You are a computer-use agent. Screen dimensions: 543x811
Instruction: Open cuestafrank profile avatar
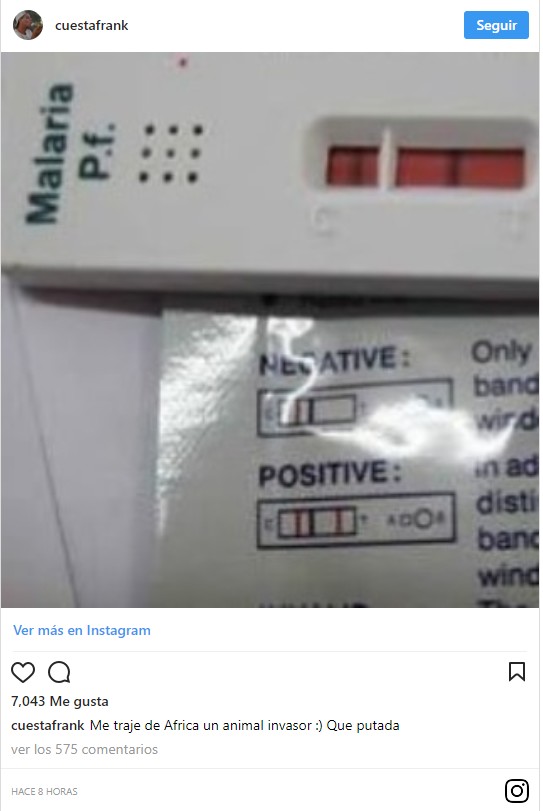(x=28, y=25)
